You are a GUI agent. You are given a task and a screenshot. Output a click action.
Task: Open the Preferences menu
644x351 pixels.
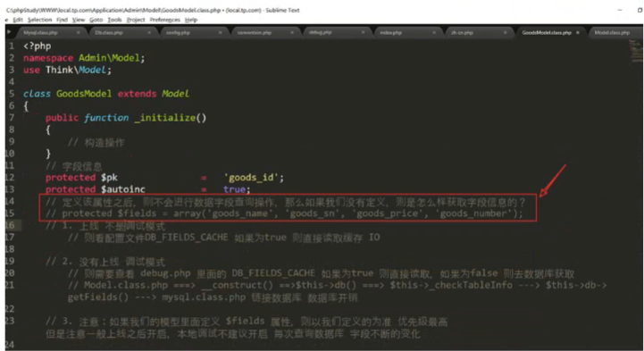pos(164,20)
